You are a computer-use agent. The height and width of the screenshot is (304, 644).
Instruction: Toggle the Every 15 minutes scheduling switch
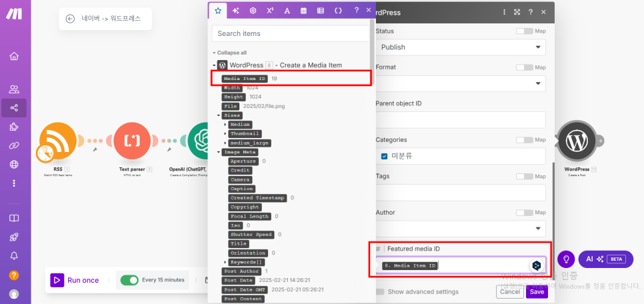[x=129, y=280]
